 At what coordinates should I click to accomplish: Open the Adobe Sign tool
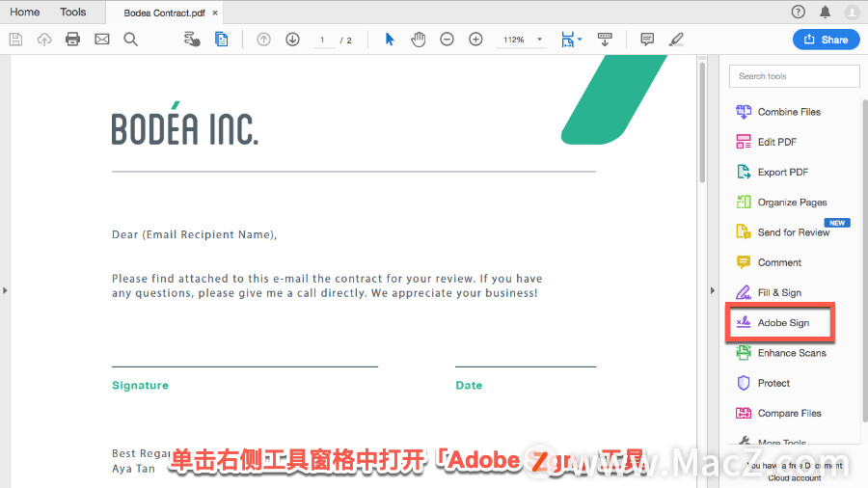[779, 322]
